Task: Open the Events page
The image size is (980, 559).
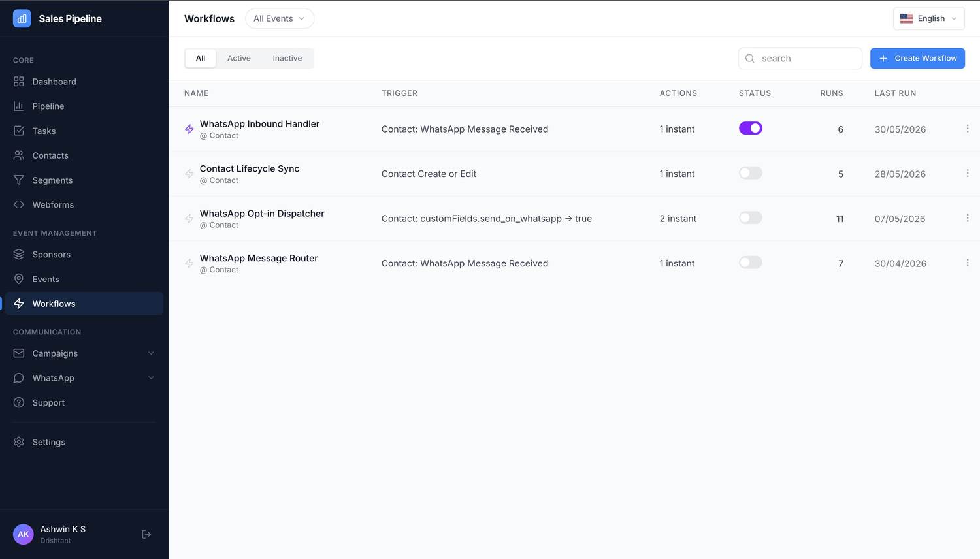Action: coord(84,279)
